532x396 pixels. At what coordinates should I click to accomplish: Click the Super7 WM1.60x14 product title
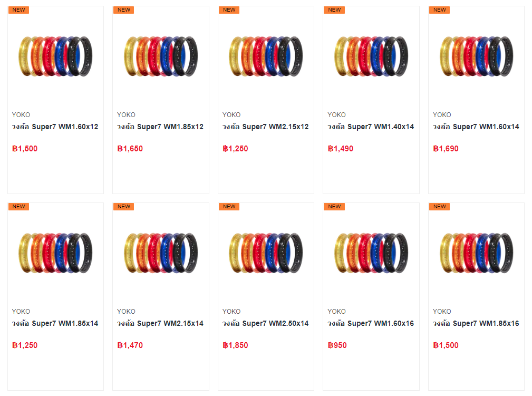[x=476, y=127]
